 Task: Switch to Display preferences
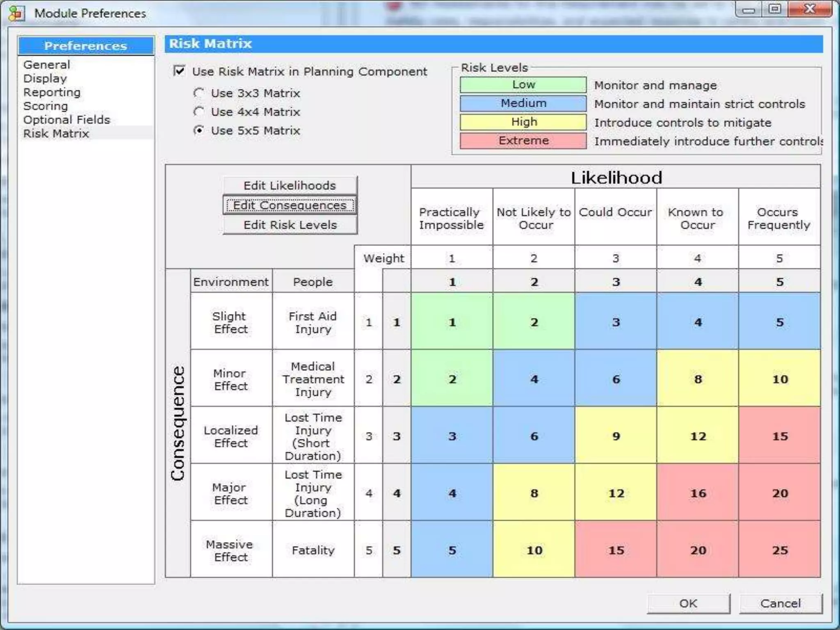(x=45, y=78)
